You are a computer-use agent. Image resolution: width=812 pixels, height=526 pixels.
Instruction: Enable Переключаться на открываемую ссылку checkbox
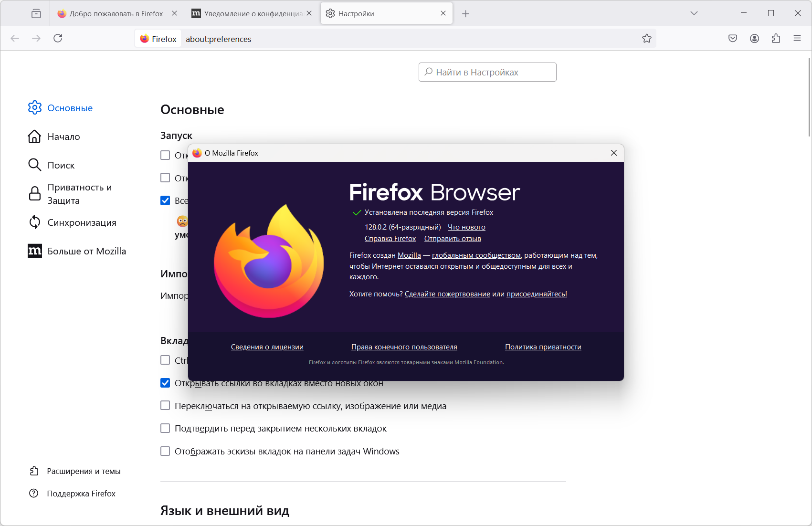[x=165, y=406]
